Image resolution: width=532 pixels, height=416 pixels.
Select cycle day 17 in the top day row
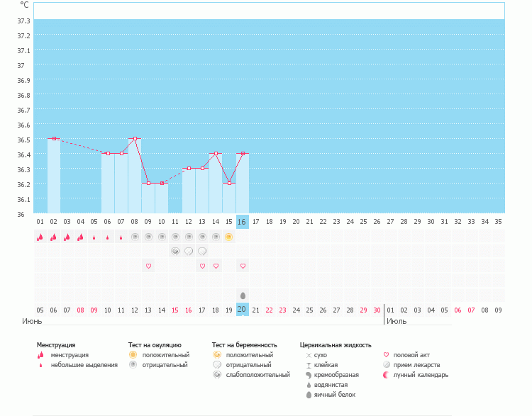point(256,222)
